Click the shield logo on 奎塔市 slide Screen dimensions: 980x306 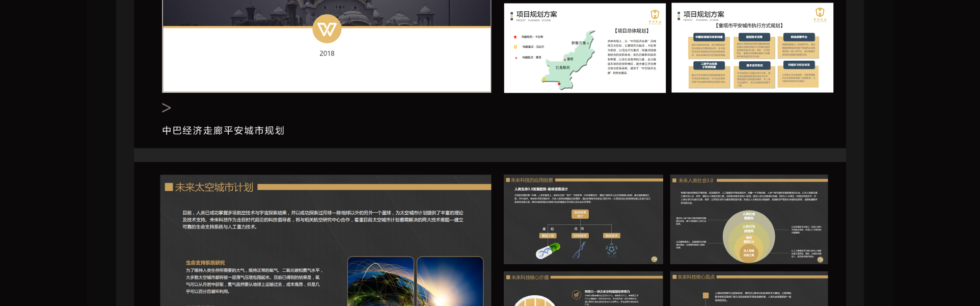click(x=820, y=14)
